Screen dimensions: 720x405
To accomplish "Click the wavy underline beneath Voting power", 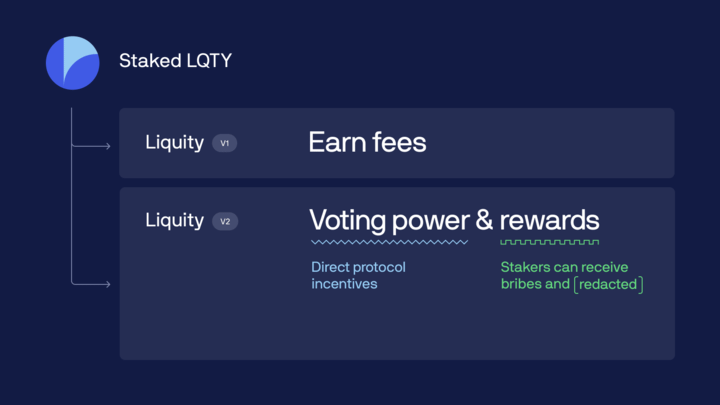I will coord(389,242).
